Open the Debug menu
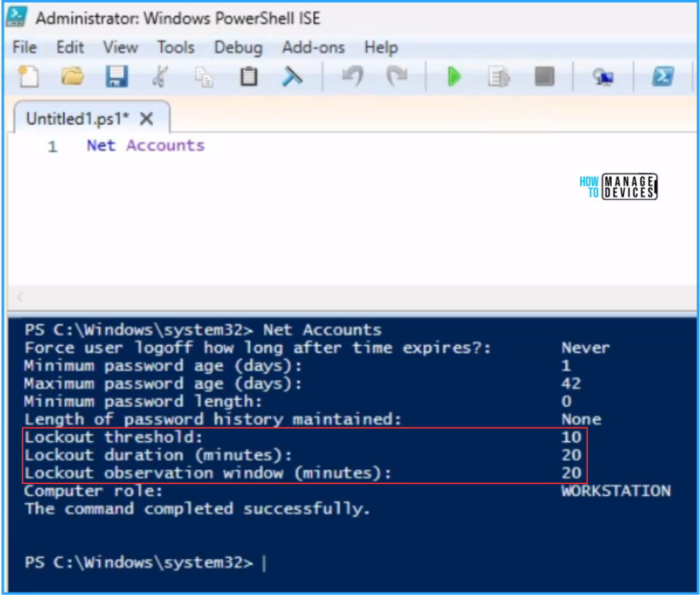 click(239, 47)
